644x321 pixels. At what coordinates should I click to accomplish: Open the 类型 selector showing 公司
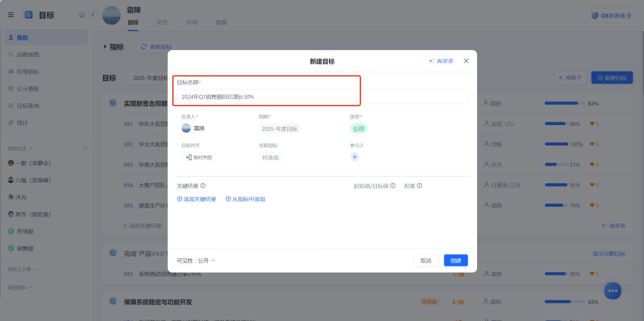pyautogui.click(x=358, y=128)
